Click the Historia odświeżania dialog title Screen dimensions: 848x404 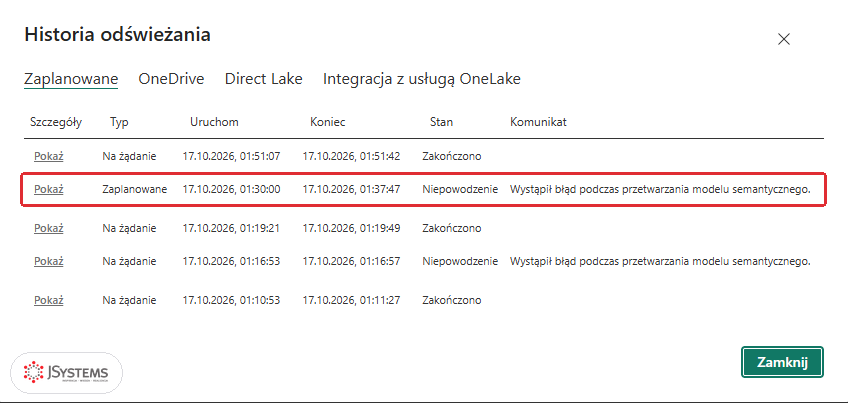point(117,35)
